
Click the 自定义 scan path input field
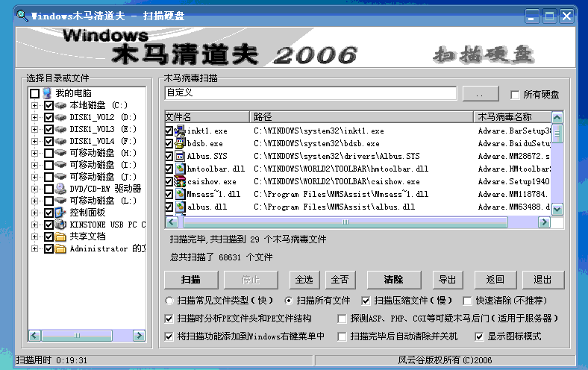point(310,93)
